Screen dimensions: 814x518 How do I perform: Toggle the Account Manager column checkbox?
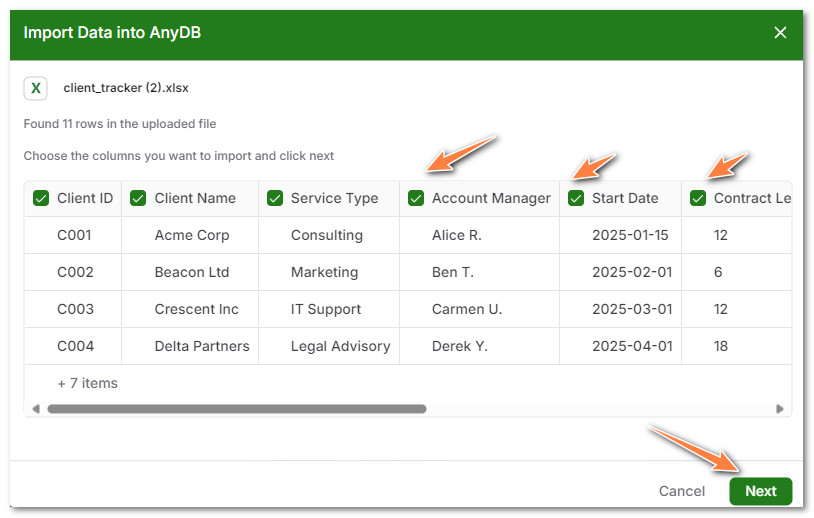pos(416,198)
